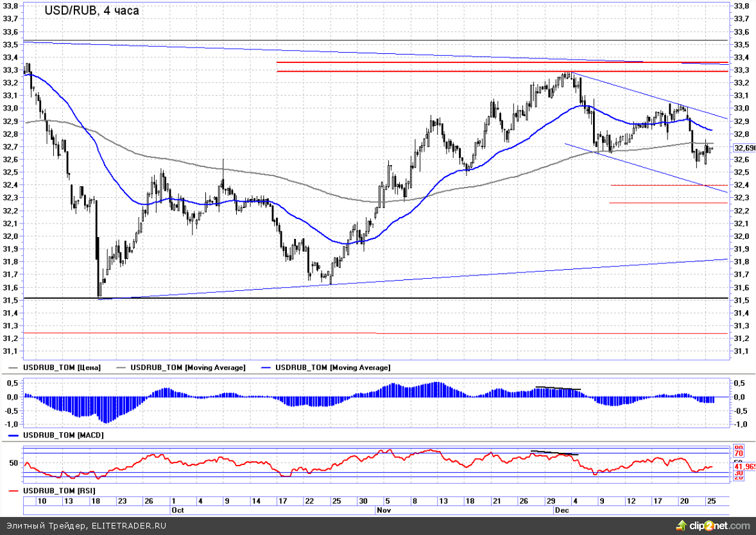
Task: Select the Oct month label on time axis
Action: [x=178, y=509]
